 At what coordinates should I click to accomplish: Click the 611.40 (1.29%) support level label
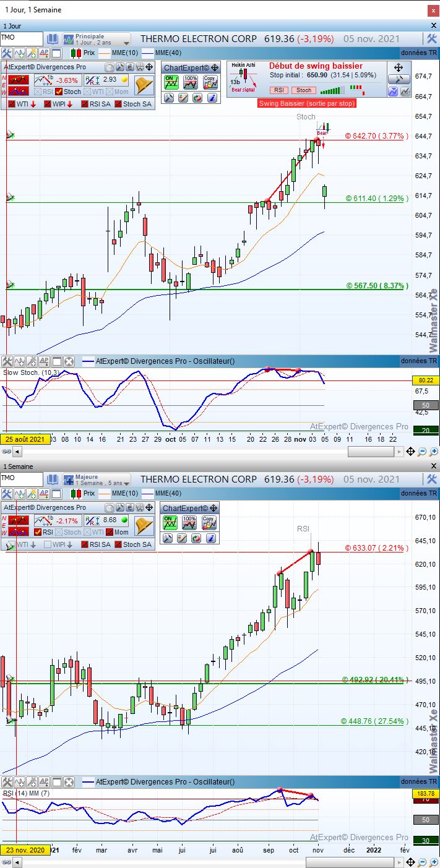(x=376, y=199)
